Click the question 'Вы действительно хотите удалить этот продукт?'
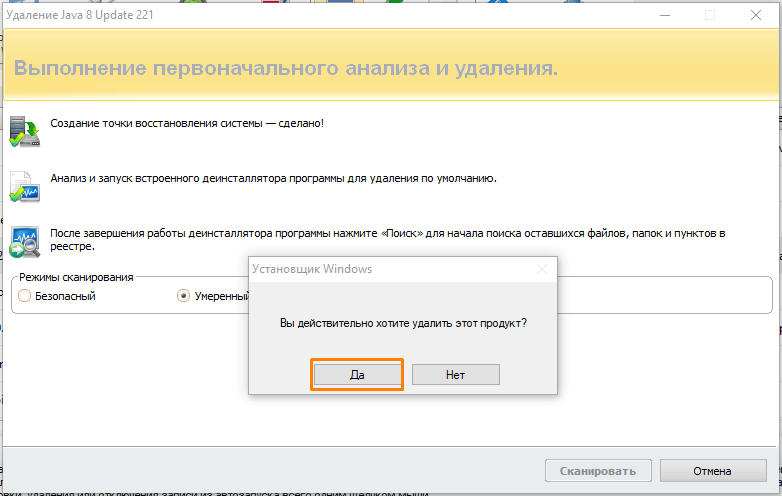 click(x=403, y=323)
